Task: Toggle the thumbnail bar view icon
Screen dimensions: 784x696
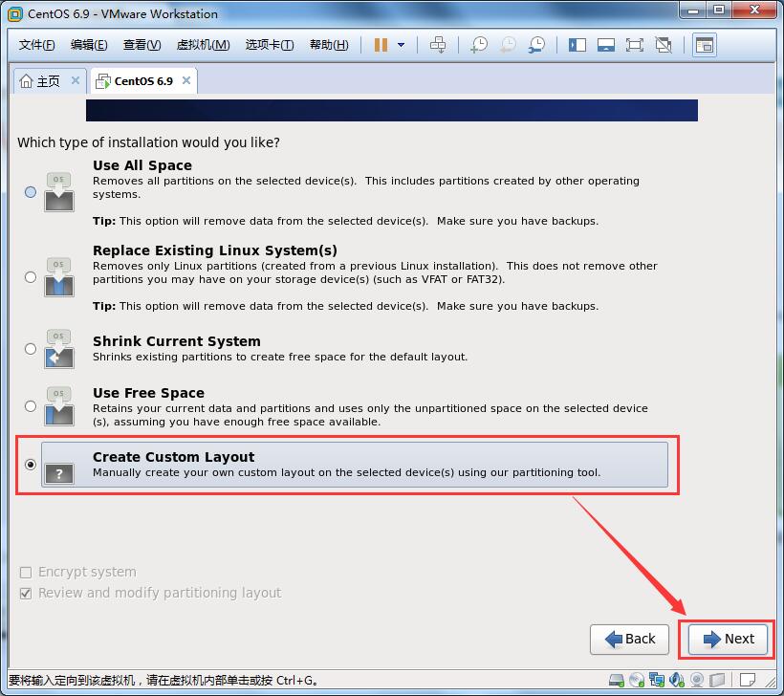Action: click(x=606, y=45)
